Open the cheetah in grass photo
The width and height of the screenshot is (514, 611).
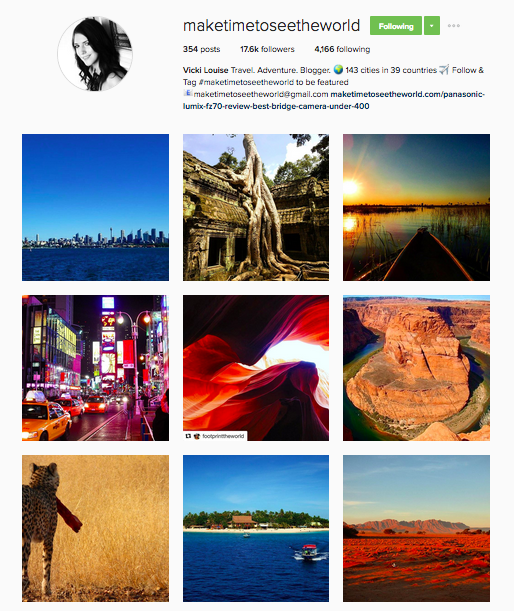click(x=95, y=528)
